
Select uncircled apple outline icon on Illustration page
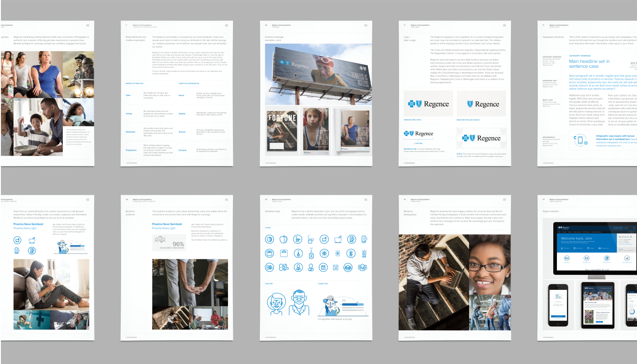283,239
